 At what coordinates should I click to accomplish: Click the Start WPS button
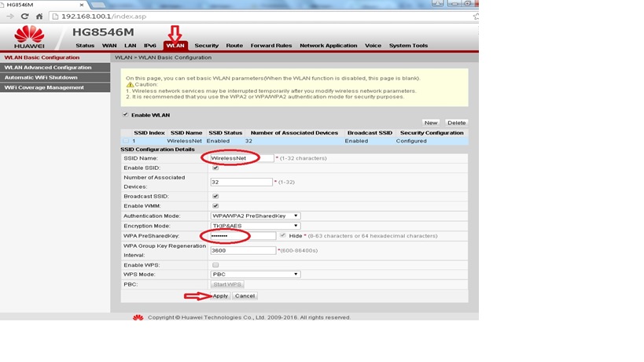coord(227,284)
